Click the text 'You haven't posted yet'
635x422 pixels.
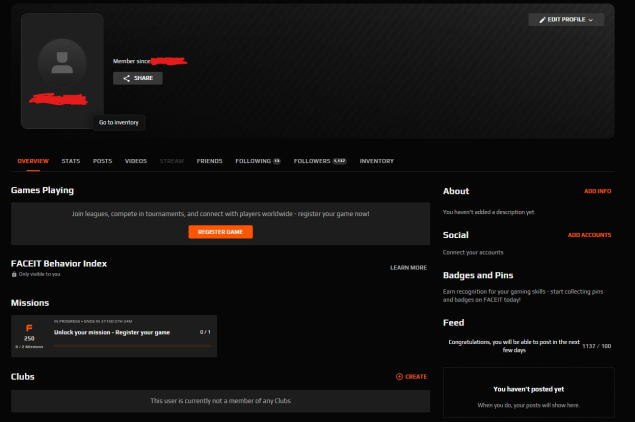528,389
